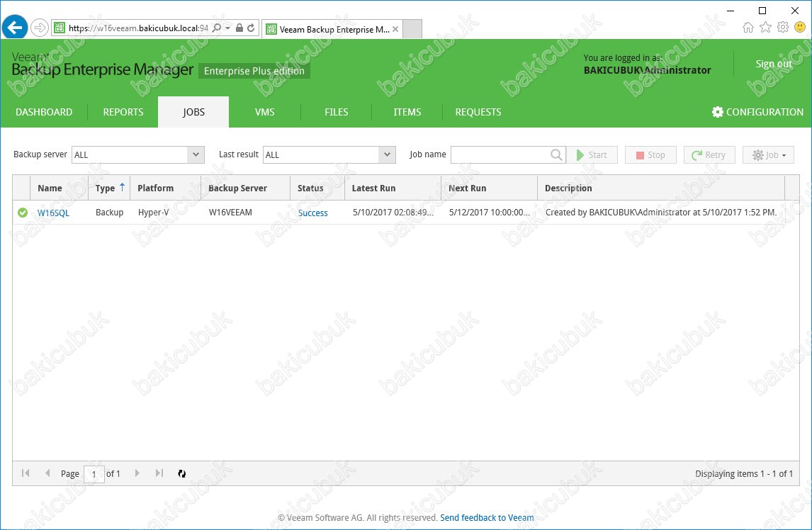Viewport: 812px width, 530px height.
Task: Go to the VMS tab
Action: [264, 112]
